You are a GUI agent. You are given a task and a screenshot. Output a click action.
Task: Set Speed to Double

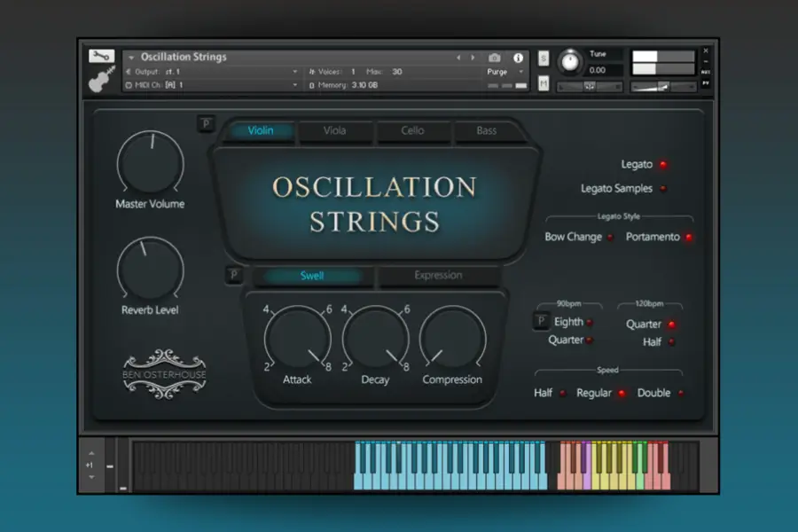(681, 393)
